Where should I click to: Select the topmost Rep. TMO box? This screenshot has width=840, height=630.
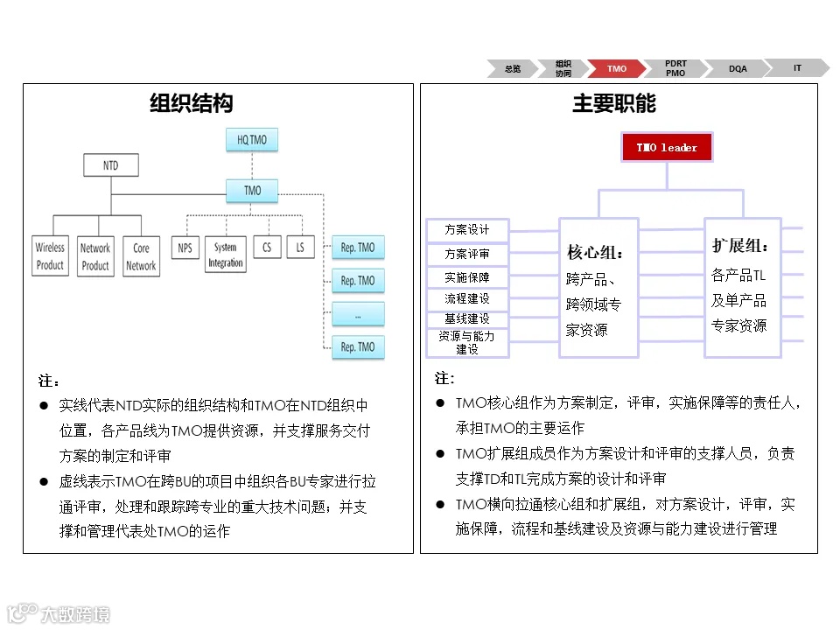[358, 248]
